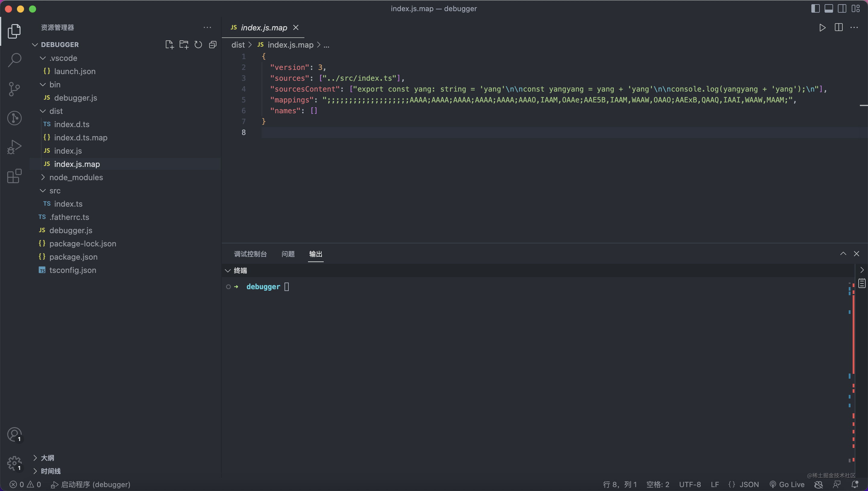Click the New File icon in explorer
The image size is (868, 491).
[169, 45]
